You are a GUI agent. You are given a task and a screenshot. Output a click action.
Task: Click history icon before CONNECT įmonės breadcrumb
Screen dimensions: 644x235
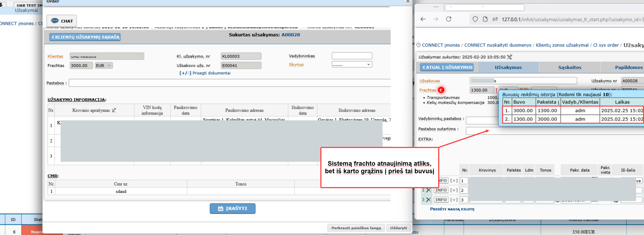point(418,45)
